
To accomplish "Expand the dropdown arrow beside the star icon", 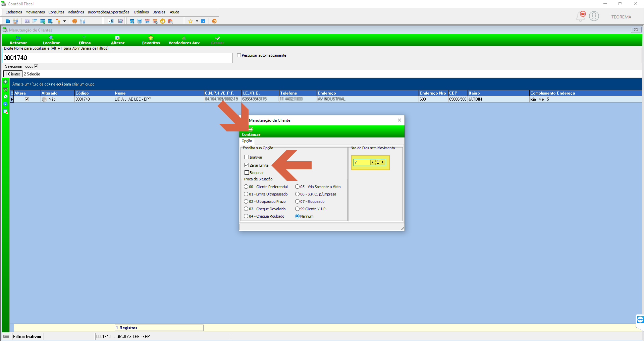I will (x=197, y=21).
